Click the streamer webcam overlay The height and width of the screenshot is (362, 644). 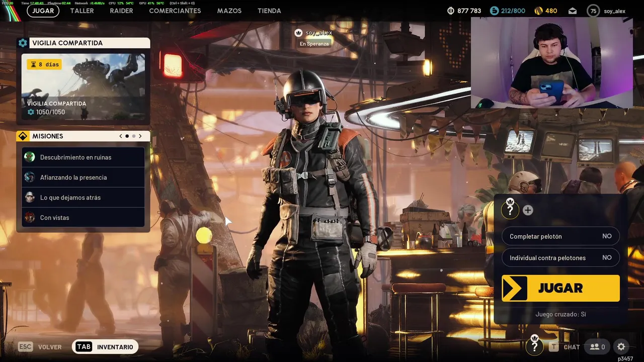pos(551,63)
